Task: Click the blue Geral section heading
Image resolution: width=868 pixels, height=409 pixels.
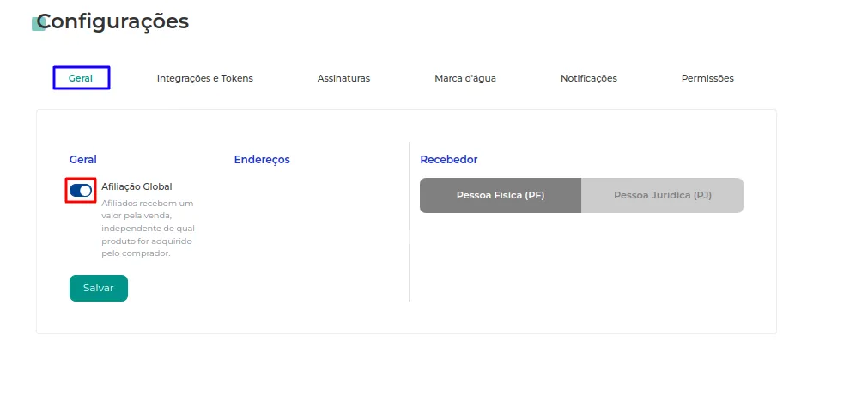Action: pyautogui.click(x=83, y=160)
